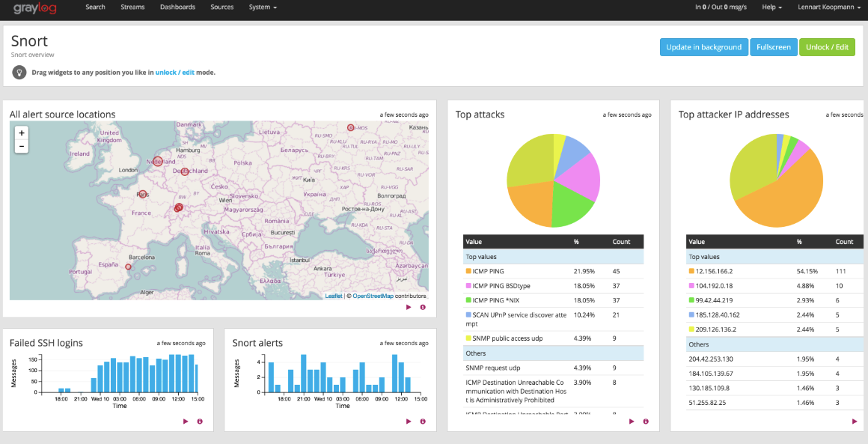This screenshot has height=444, width=868.
Task: Click the Top attacks pie chart
Action: coord(554,180)
